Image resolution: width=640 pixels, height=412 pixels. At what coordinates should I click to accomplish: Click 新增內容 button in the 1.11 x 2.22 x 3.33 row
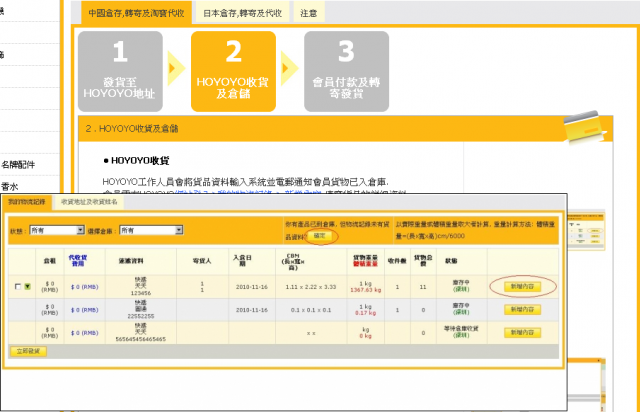click(522, 287)
